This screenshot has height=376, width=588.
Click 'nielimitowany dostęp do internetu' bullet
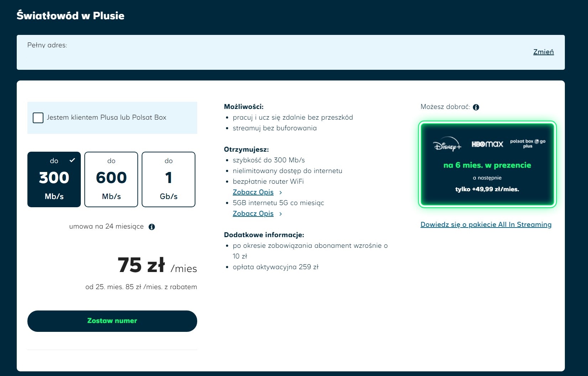click(x=287, y=171)
